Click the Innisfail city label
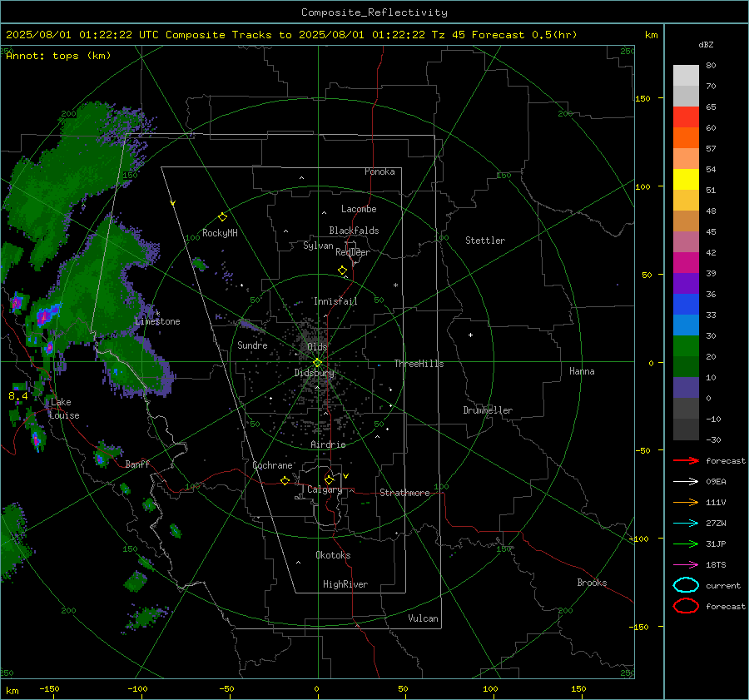Image resolution: width=749 pixels, height=700 pixels. pyautogui.click(x=335, y=301)
